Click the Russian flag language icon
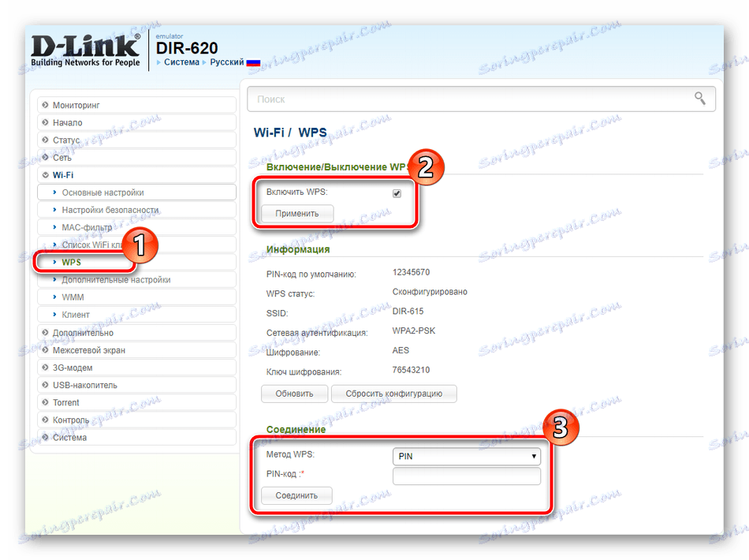This screenshot has width=749, height=560. [x=253, y=62]
